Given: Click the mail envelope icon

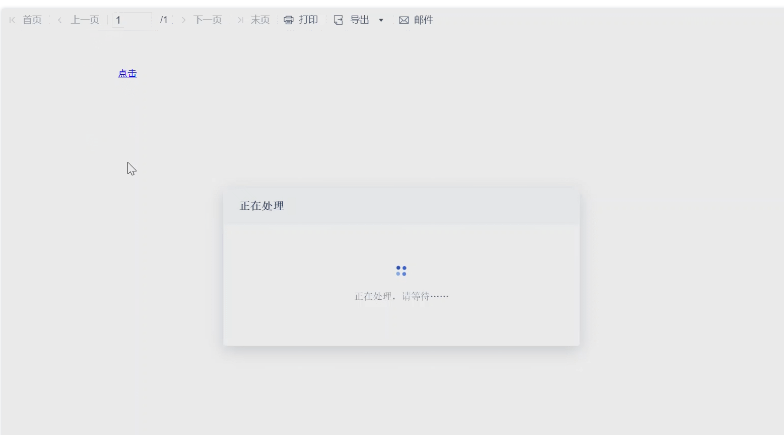Looking at the screenshot, I should (404, 20).
